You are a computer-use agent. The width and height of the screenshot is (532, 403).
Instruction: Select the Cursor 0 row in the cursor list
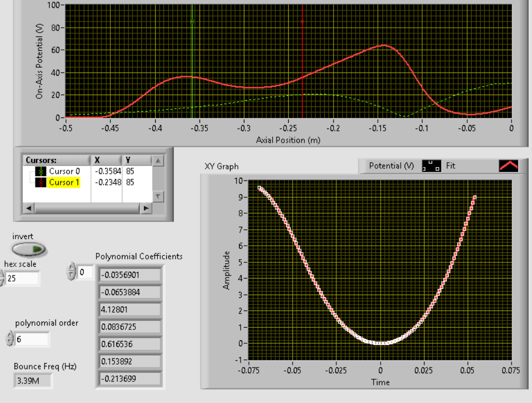click(64, 172)
